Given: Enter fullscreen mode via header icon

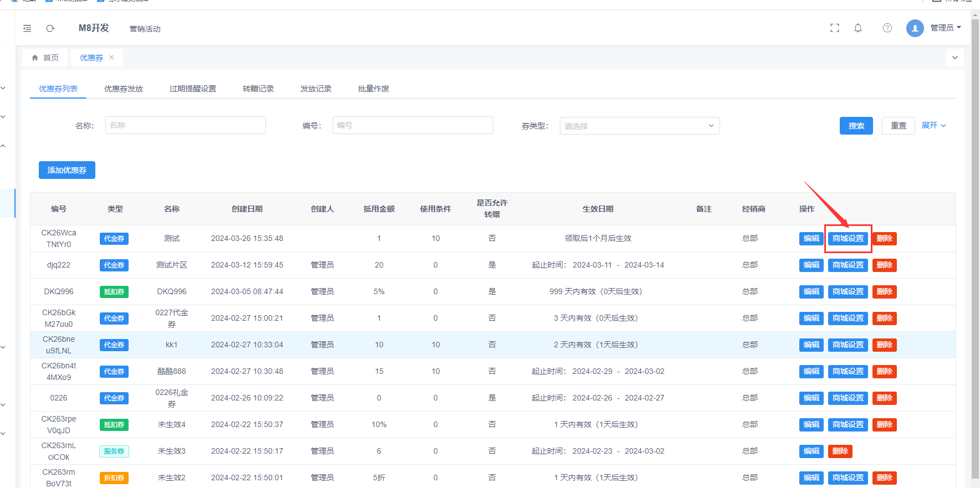Looking at the screenshot, I should [x=834, y=28].
